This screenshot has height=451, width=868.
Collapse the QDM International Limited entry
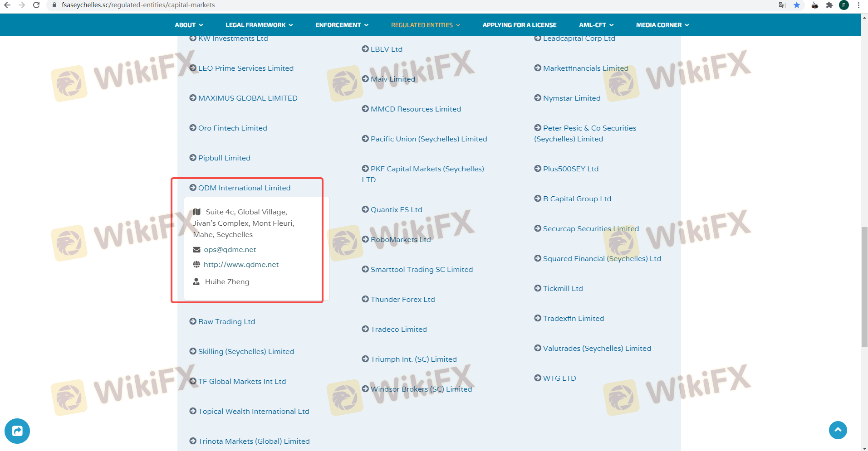[244, 188]
